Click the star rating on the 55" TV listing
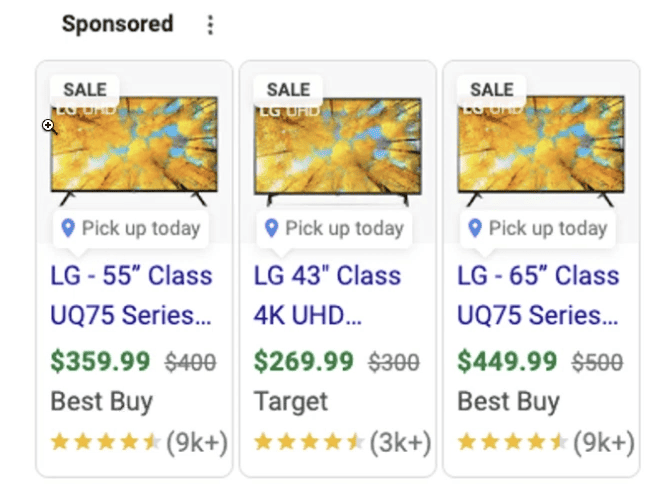 point(106,442)
